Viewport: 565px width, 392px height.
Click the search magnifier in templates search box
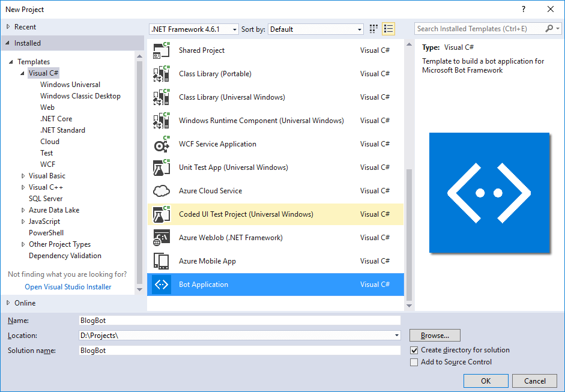coord(549,28)
